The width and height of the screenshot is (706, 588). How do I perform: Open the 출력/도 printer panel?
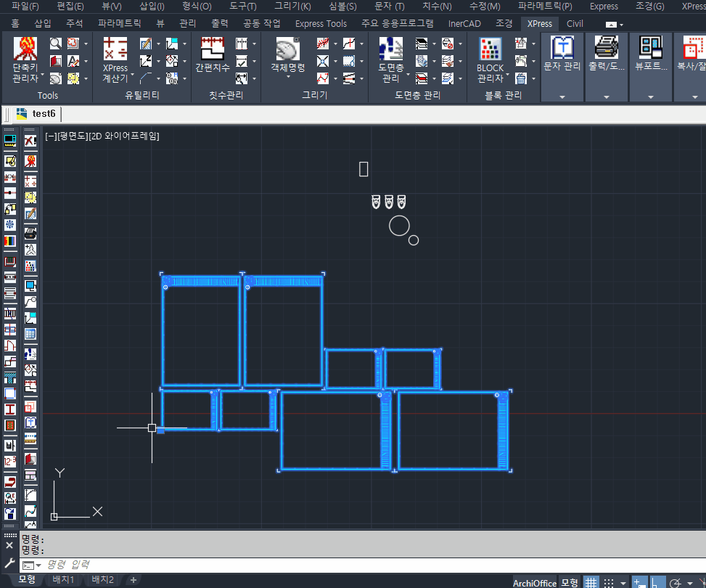(x=606, y=54)
